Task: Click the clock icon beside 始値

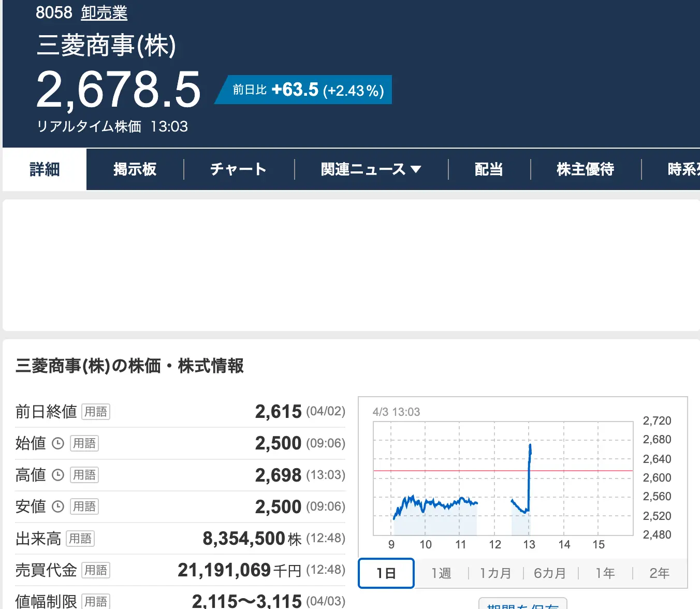Action: coord(58,443)
